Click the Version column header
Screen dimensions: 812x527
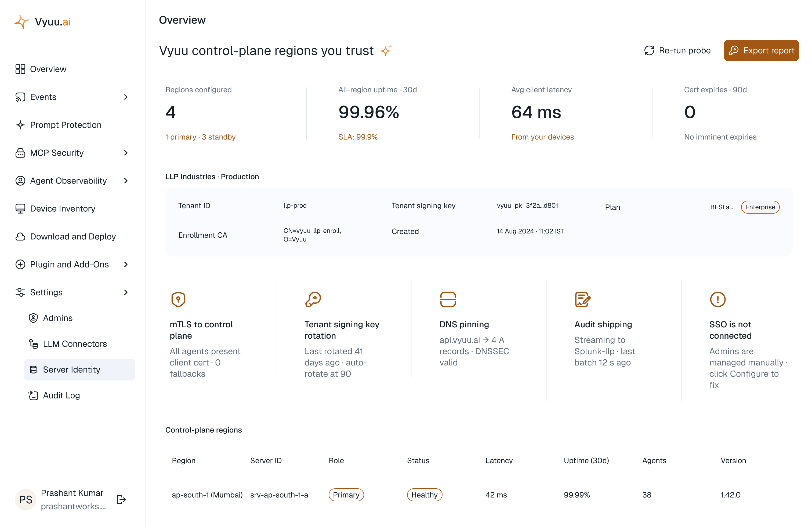pos(733,461)
